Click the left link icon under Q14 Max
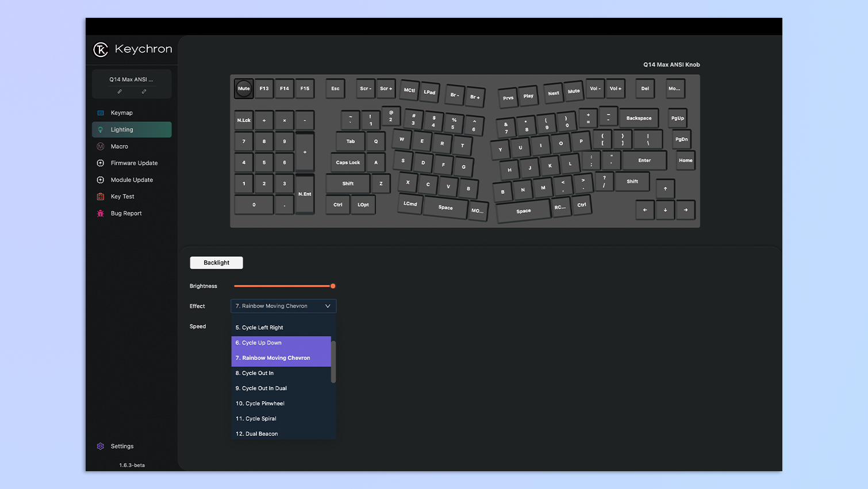The width and height of the screenshot is (868, 489). pos(120,91)
